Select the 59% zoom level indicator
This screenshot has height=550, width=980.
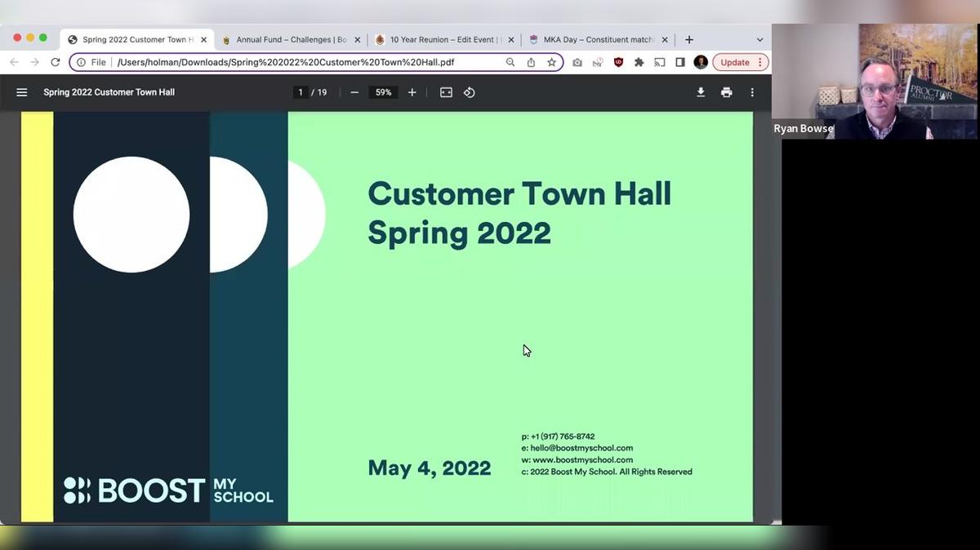point(383,92)
